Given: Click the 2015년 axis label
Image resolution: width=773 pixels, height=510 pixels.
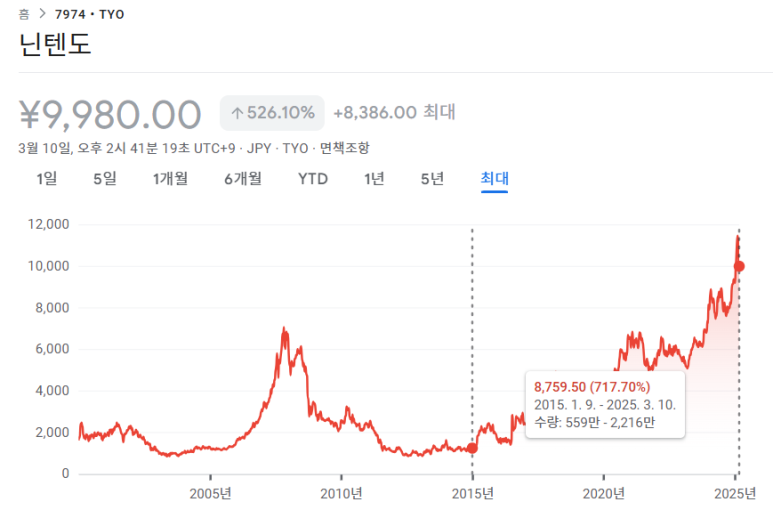Looking at the screenshot, I should point(473,493).
